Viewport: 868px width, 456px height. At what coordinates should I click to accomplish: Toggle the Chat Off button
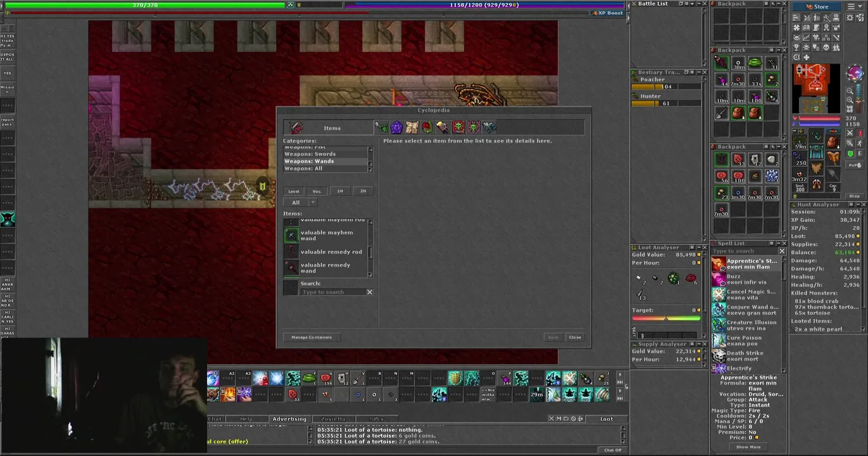point(613,450)
